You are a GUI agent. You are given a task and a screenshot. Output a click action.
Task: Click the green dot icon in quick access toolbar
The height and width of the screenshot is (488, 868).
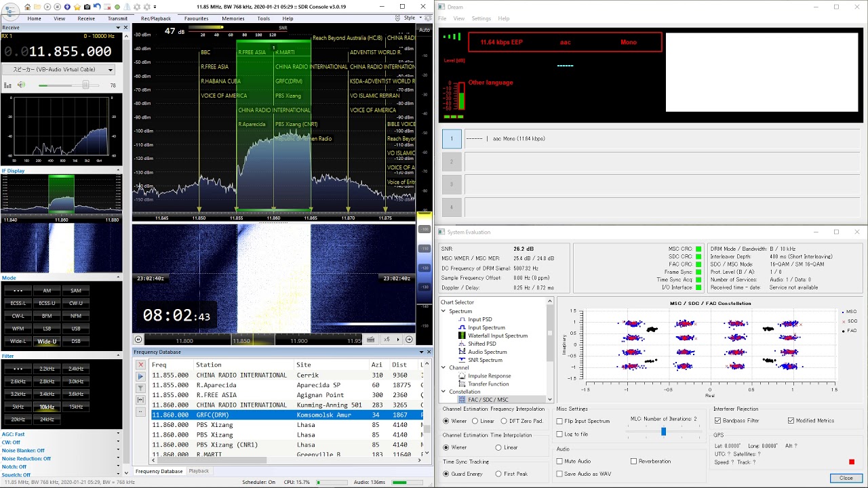click(x=117, y=7)
